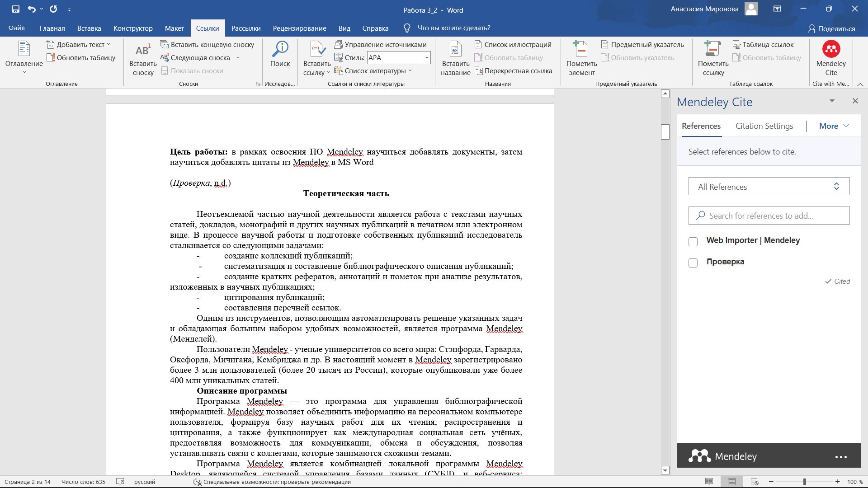Open the Mendeley panel three-dots menu
The image size is (868, 488).
click(841, 457)
